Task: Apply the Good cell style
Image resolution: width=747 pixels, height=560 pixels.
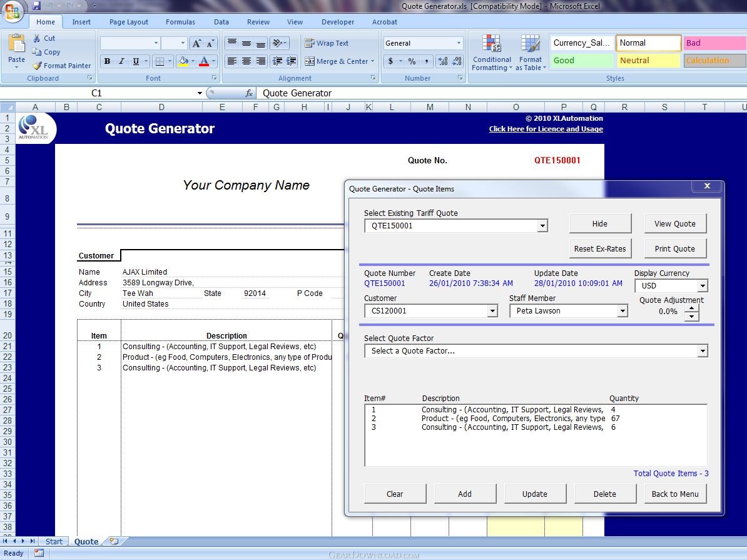Action: [581, 61]
